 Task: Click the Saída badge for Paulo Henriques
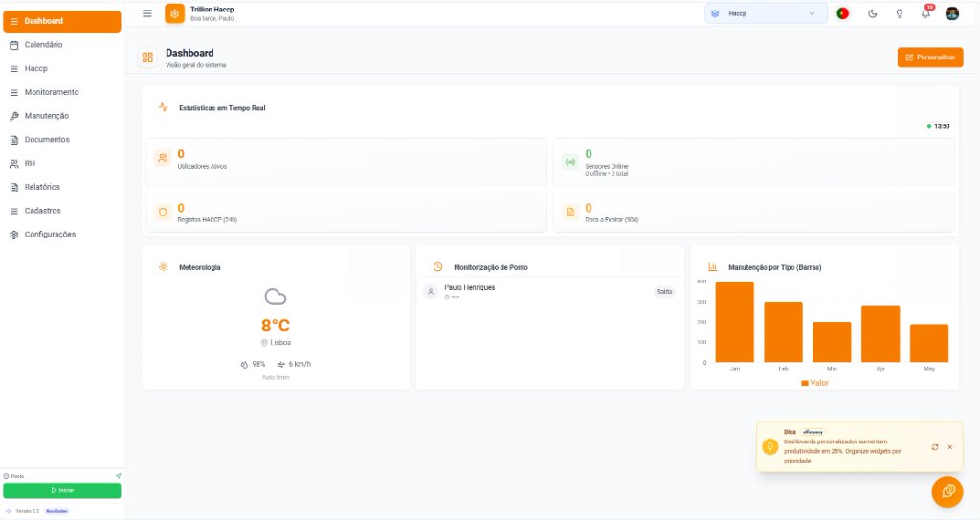tap(664, 291)
